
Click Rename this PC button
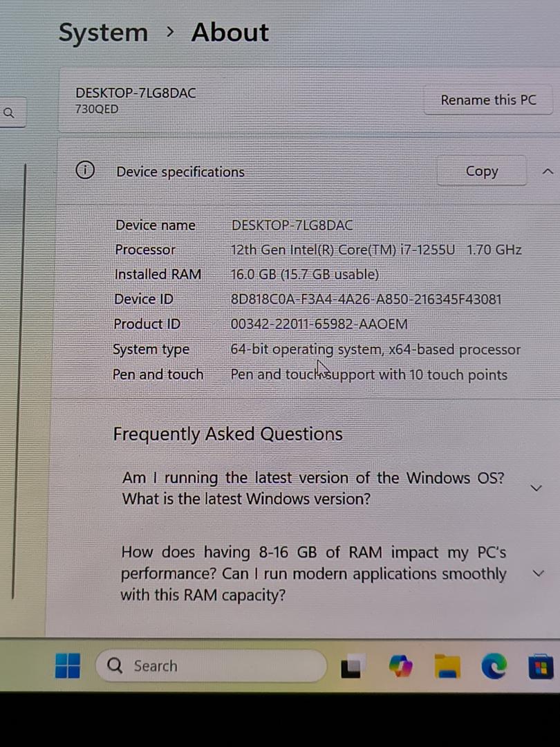point(488,100)
